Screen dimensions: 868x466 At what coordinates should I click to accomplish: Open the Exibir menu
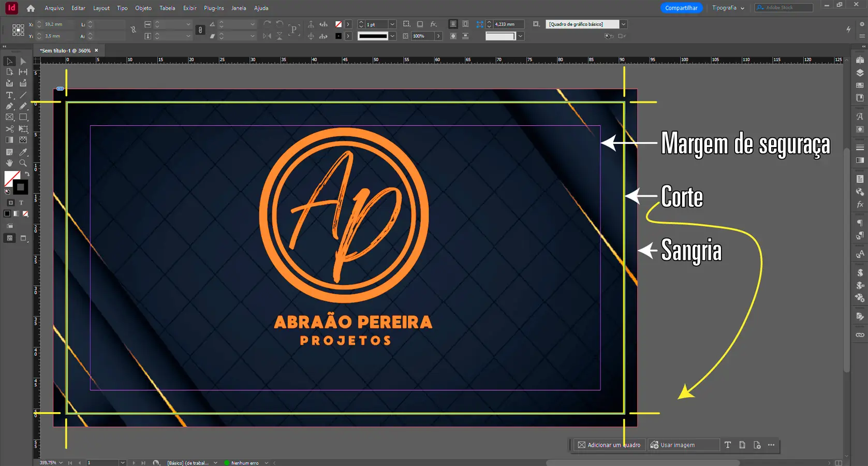tap(189, 8)
